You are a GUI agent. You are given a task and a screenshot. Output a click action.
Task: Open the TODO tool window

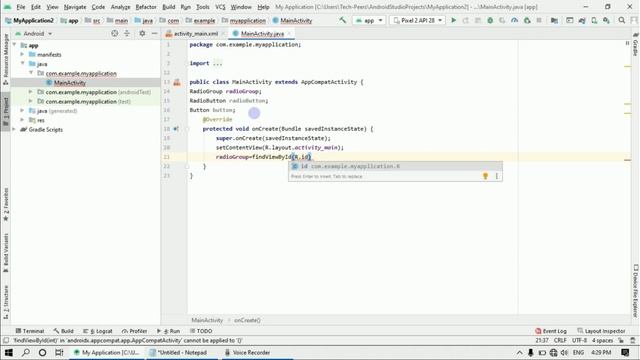201,331
